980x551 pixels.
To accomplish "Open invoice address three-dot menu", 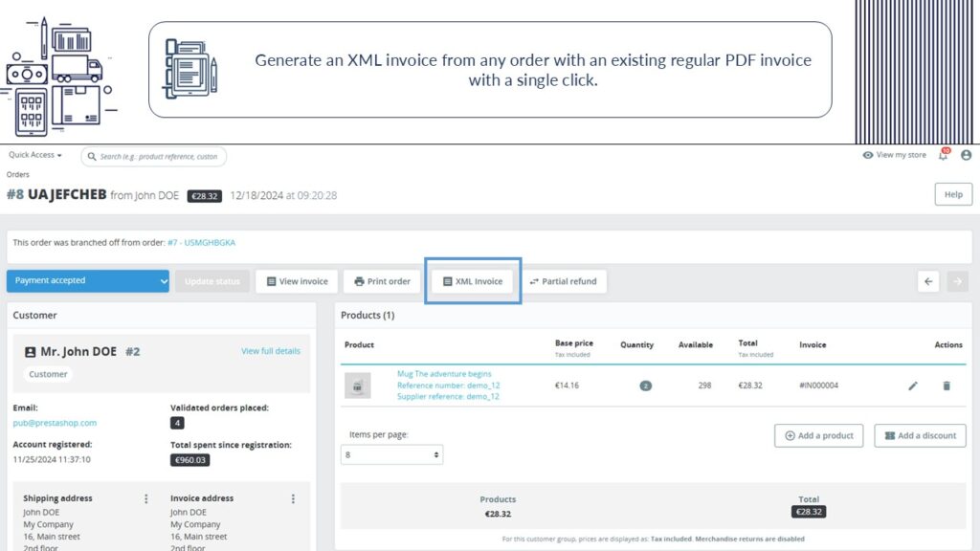I will 293,498.
